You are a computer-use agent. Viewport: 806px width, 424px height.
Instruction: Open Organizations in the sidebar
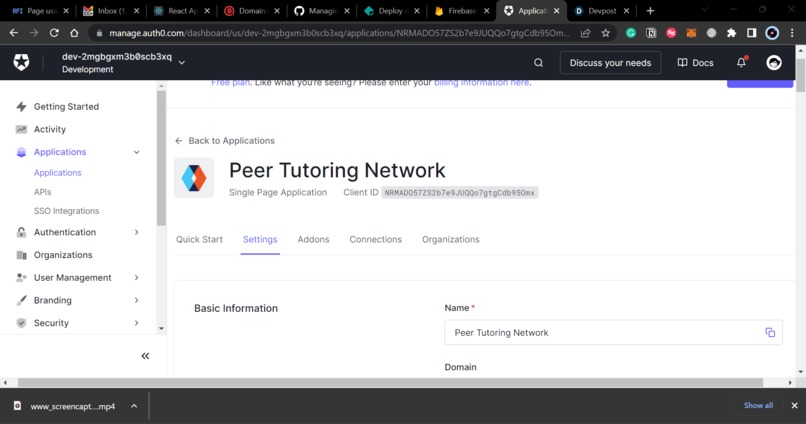coord(63,255)
